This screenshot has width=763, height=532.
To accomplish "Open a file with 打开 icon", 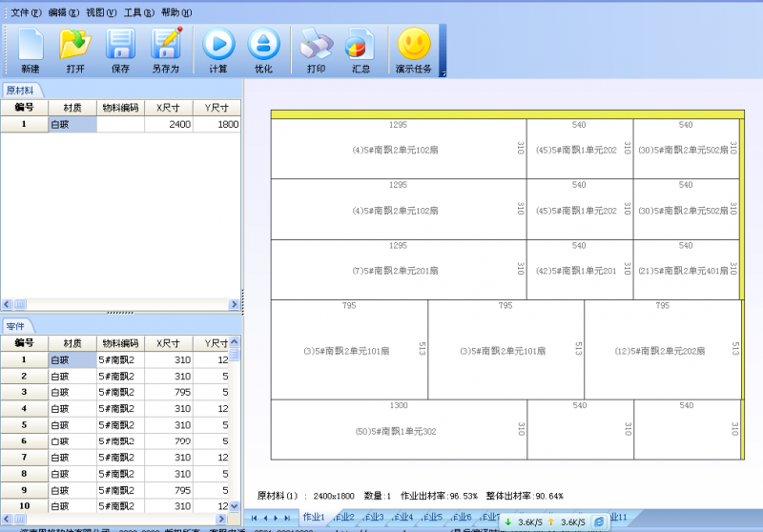I will (x=75, y=50).
